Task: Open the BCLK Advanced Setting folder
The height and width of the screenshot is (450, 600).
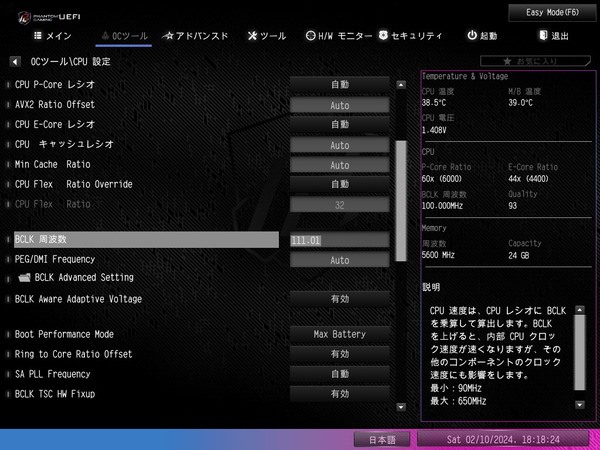Action: click(x=83, y=278)
